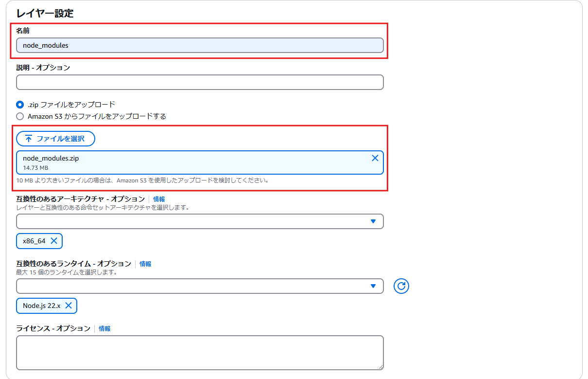Screen dimensions: 588x379
Task: Open the compatible runtimes dropdown
Action: tap(200, 286)
